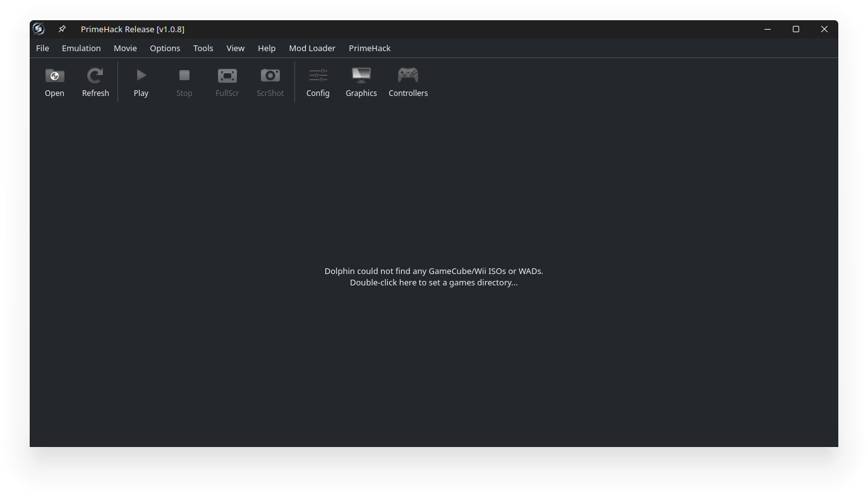Open Graphics settings monitor icon
This screenshot has width=868, height=495.
[361, 76]
